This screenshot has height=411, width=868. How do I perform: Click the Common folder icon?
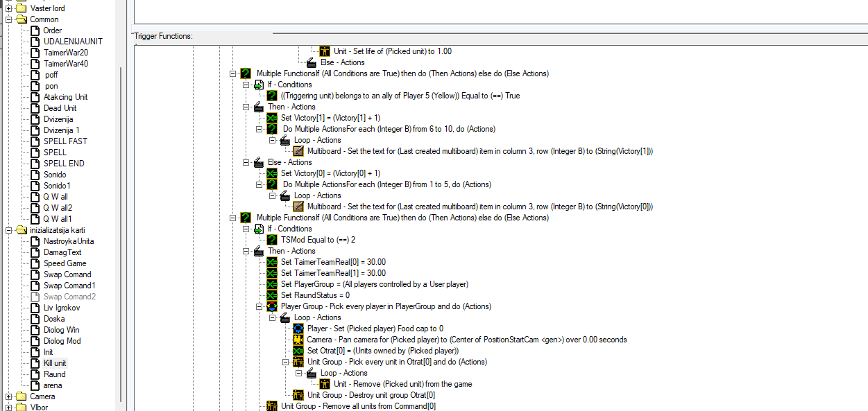pyautogui.click(x=21, y=19)
